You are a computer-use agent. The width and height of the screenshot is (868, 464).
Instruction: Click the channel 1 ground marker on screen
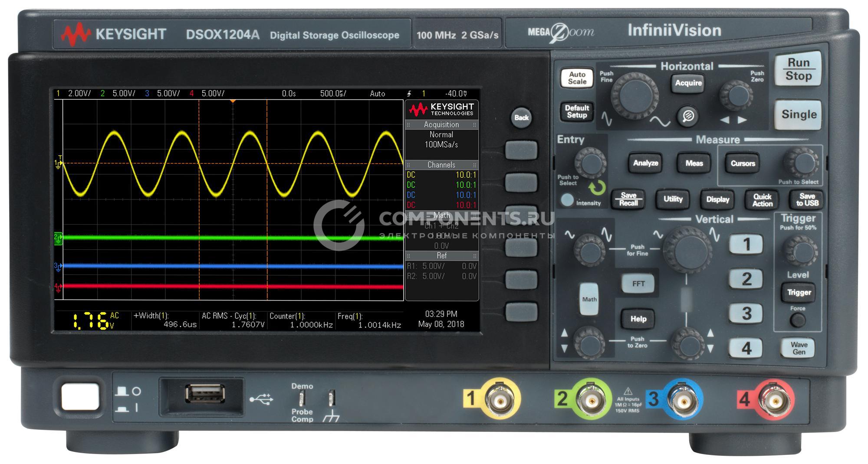[59, 163]
